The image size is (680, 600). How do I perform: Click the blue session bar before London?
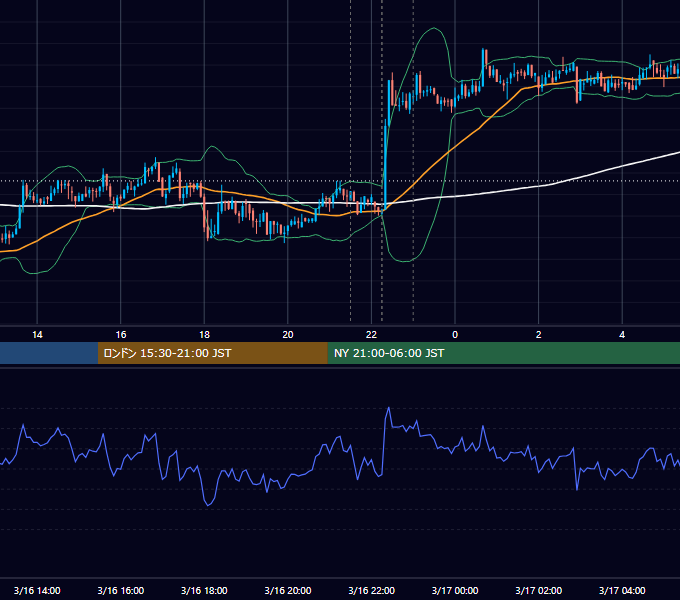point(49,353)
